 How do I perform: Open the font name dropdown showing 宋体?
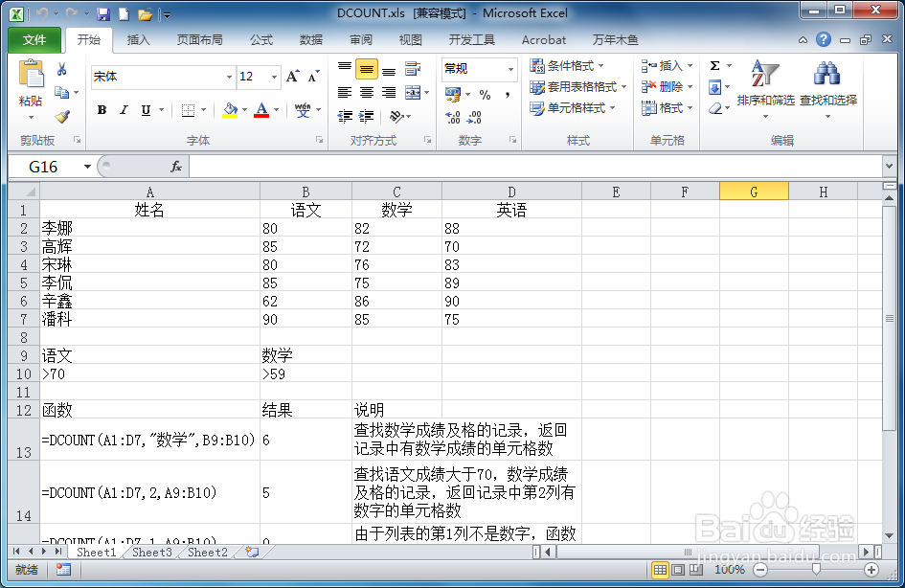[229, 77]
